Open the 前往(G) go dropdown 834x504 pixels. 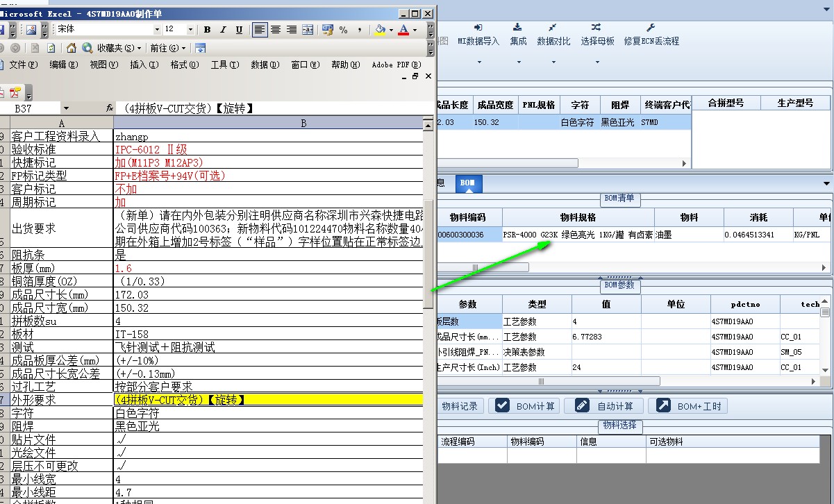click(x=168, y=48)
